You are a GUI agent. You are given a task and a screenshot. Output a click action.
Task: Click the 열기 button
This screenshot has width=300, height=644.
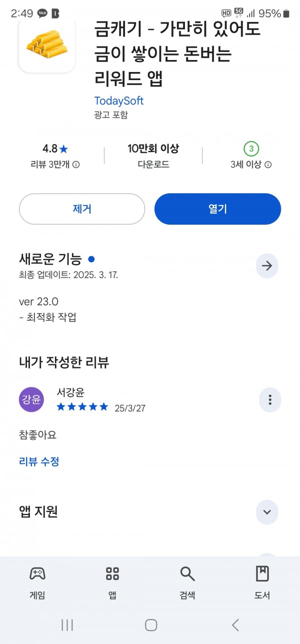pyautogui.click(x=217, y=209)
